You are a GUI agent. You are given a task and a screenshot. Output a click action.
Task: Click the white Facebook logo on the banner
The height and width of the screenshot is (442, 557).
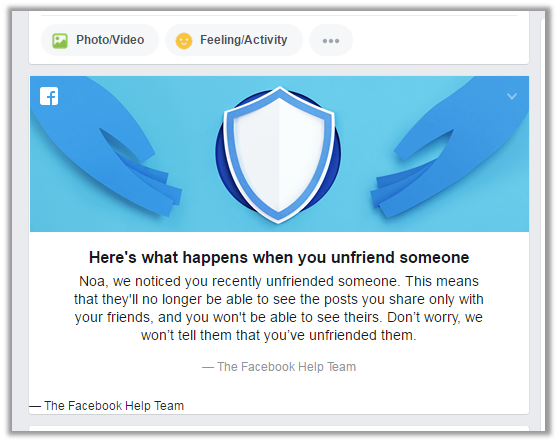pyautogui.click(x=49, y=96)
